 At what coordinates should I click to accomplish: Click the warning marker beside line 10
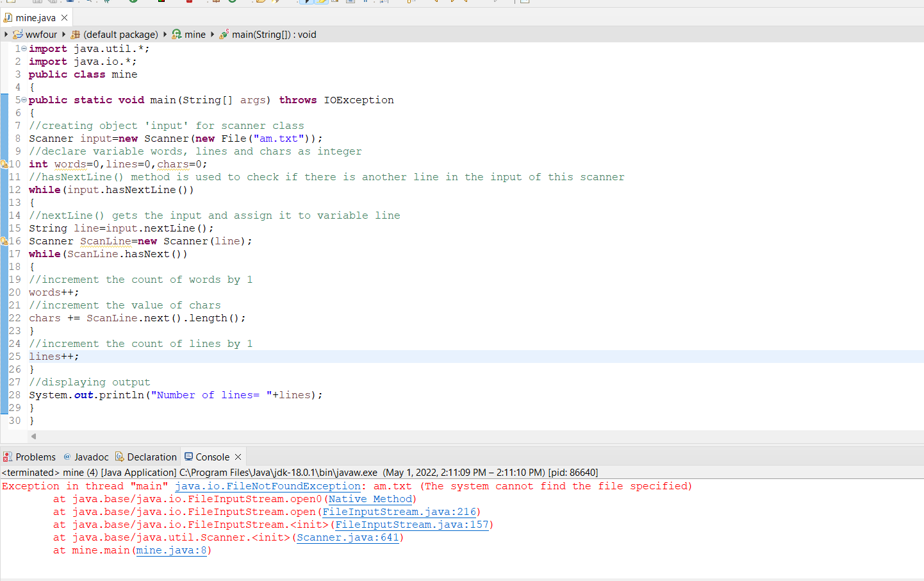pyautogui.click(x=4, y=164)
